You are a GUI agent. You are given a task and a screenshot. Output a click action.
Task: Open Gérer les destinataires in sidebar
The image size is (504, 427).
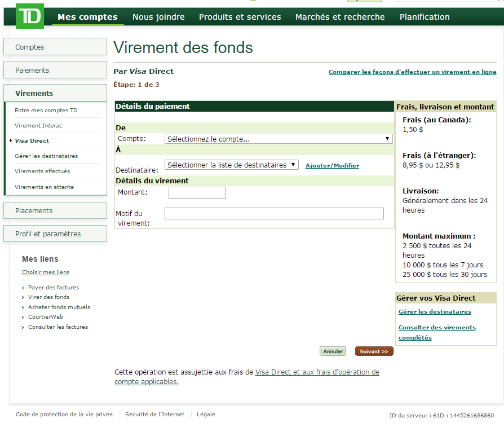point(46,156)
